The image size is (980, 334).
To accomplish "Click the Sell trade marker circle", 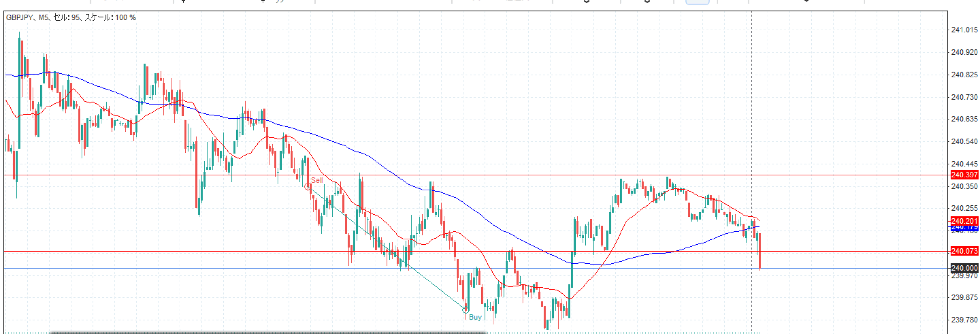I will [x=307, y=187].
